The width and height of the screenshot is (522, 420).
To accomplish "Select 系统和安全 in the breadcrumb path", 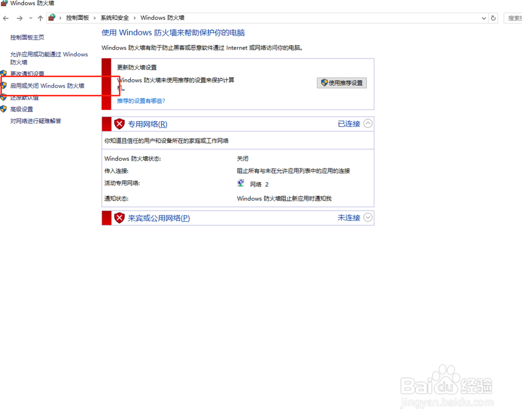I will [114, 18].
